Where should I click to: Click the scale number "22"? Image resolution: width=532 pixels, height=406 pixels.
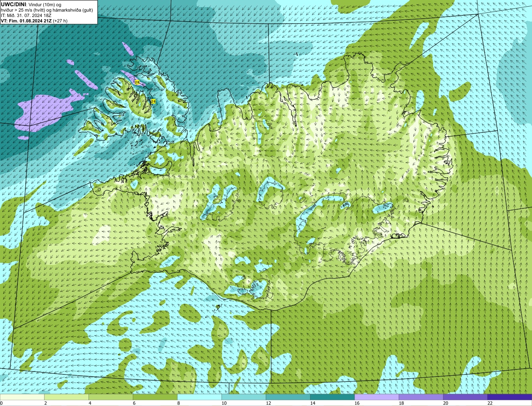pyautogui.click(x=490, y=403)
